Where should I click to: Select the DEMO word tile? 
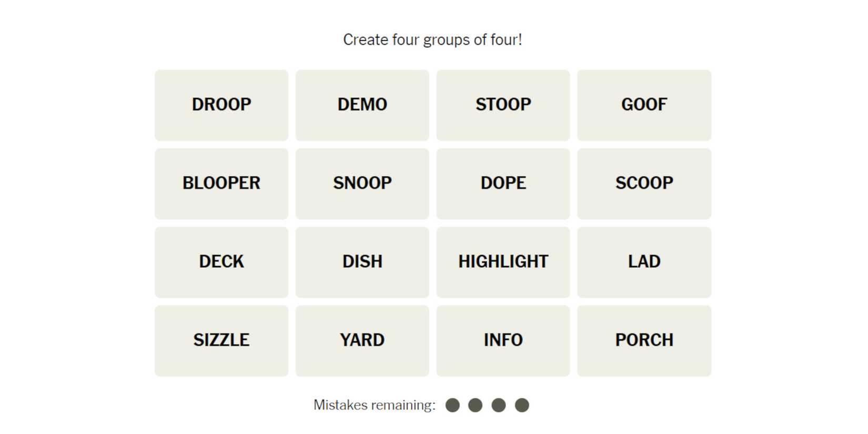(362, 105)
